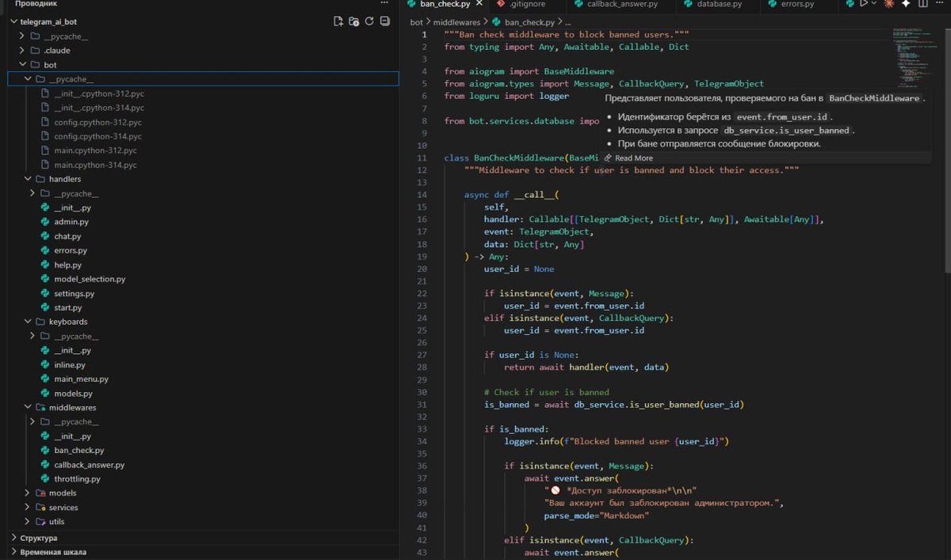Click Python icon in ban_check.py breadcrumb
The image size is (951, 560).
click(497, 22)
